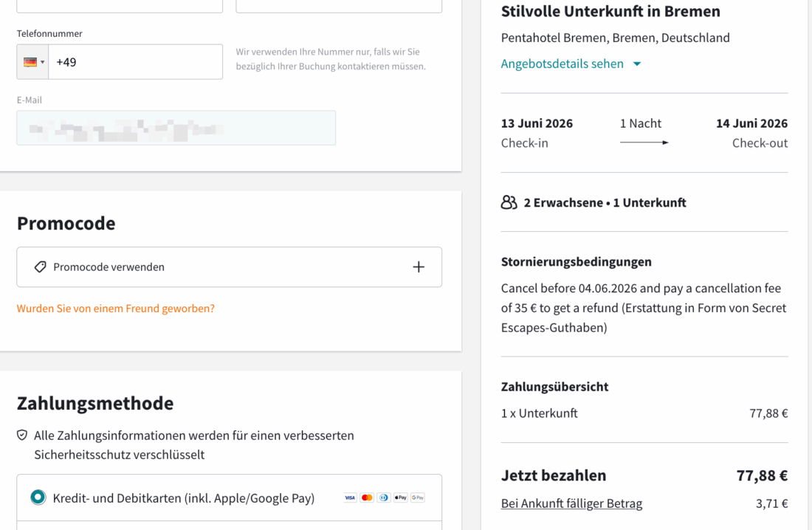Click the Apple Pay icon
The height and width of the screenshot is (530, 812).
401,498
